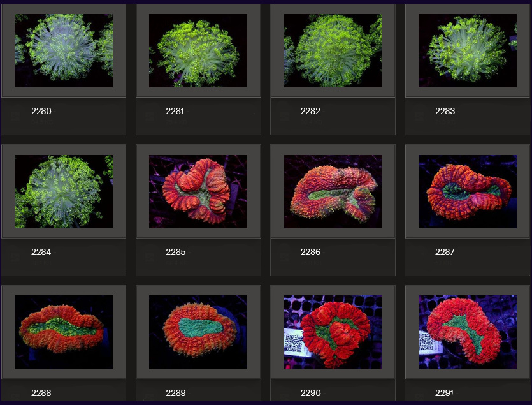Click the file name 2290
The image size is (532, 405).
tap(310, 393)
